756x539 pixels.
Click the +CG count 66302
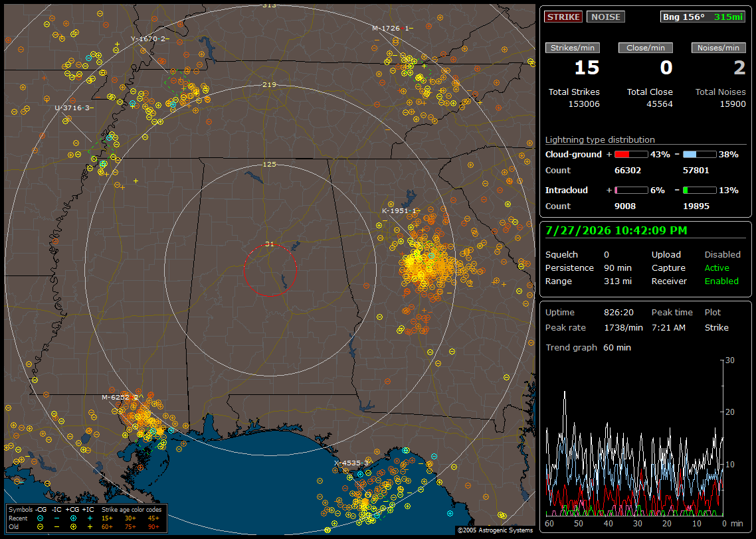pos(628,171)
